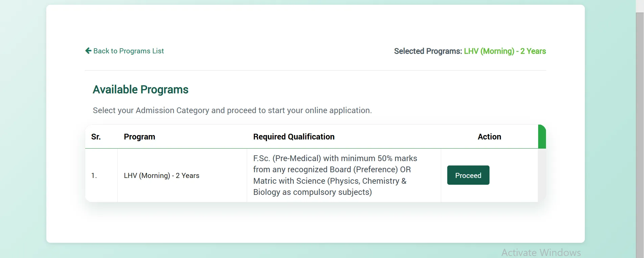Click the green accent tab beside the table
Image resolution: width=644 pixels, height=258 pixels.
click(541, 137)
